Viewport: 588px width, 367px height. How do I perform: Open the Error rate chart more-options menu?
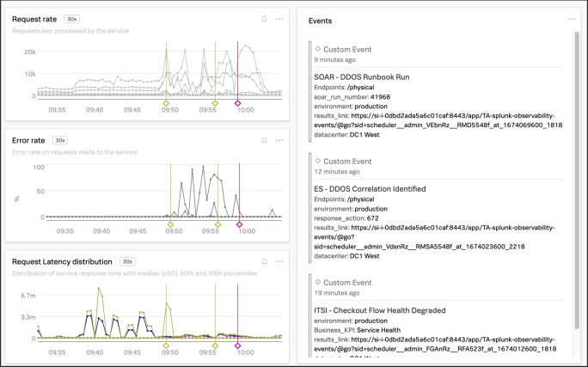click(279, 140)
